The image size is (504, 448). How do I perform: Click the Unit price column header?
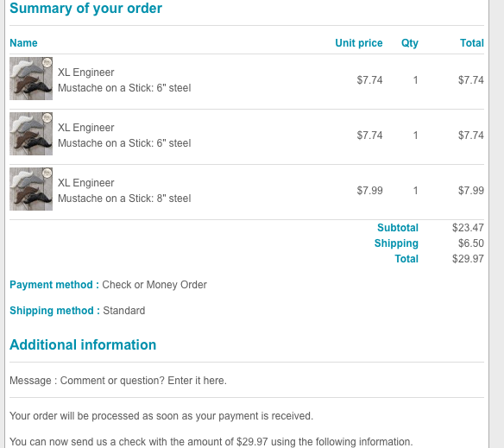click(359, 43)
